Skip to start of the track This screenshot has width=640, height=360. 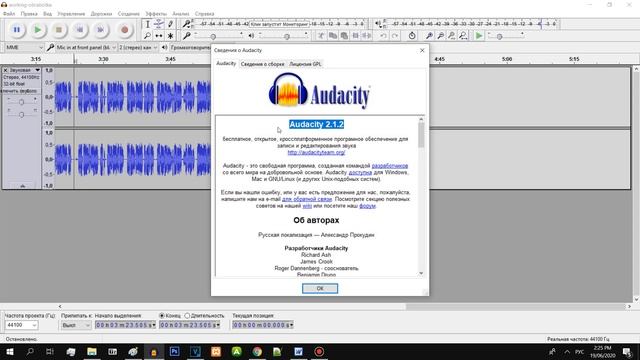(80, 30)
